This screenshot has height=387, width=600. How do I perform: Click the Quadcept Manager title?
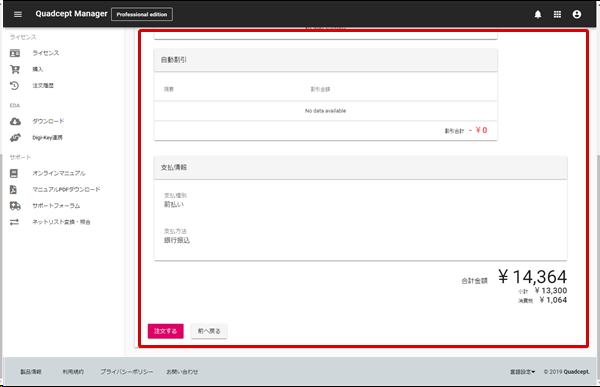click(x=72, y=14)
